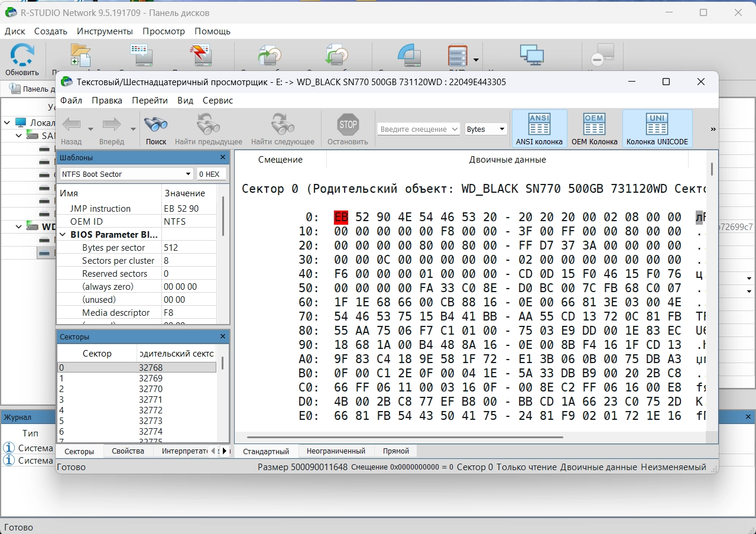Switch to the Стандартный tab

tap(266, 451)
